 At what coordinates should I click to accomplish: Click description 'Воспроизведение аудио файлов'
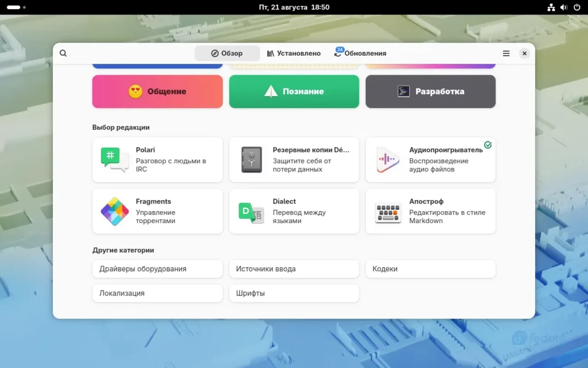(439, 165)
